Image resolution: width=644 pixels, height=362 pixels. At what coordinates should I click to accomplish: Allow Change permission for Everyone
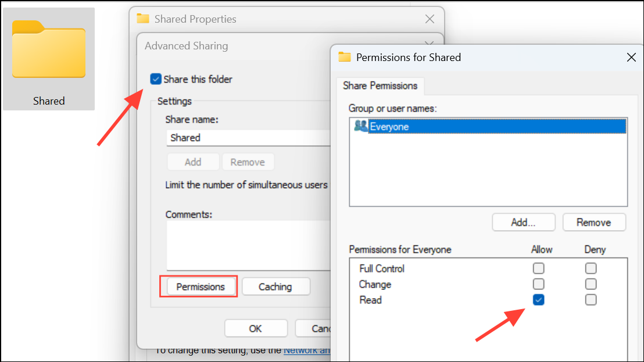pos(538,284)
